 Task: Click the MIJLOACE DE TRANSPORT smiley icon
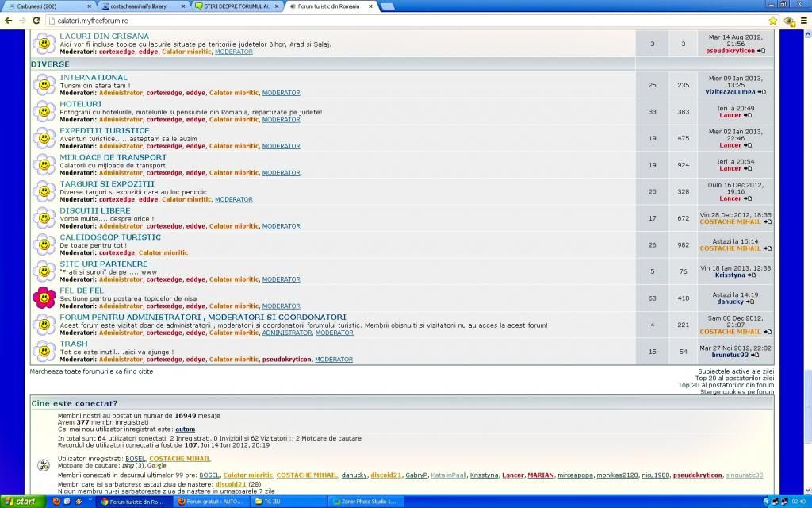pos(44,165)
